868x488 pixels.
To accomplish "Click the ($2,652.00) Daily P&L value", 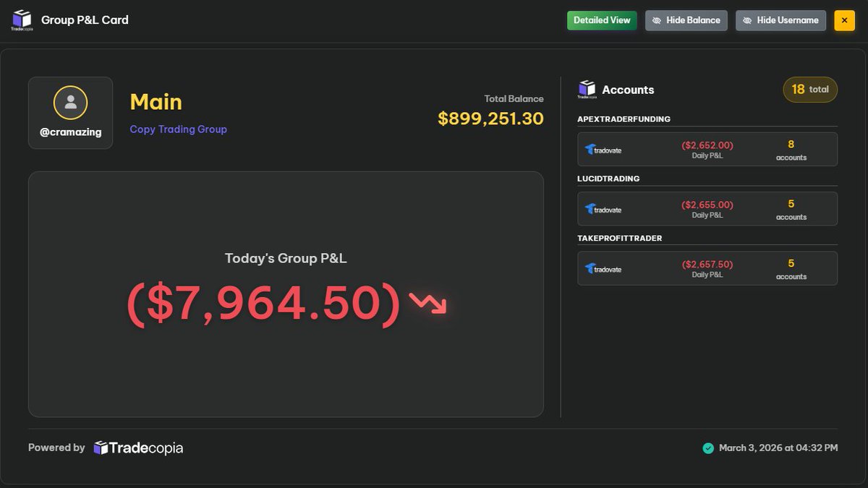I will 707,145.
